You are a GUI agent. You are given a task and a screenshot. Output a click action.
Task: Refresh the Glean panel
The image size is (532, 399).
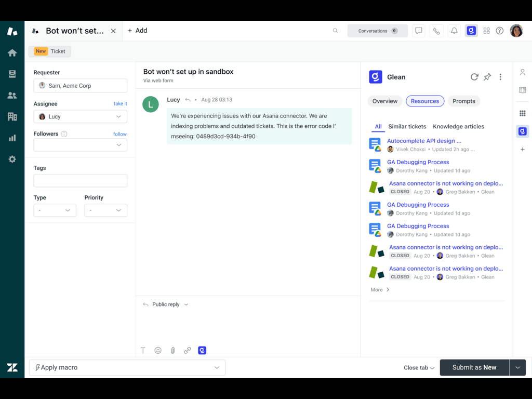pyautogui.click(x=474, y=77)
